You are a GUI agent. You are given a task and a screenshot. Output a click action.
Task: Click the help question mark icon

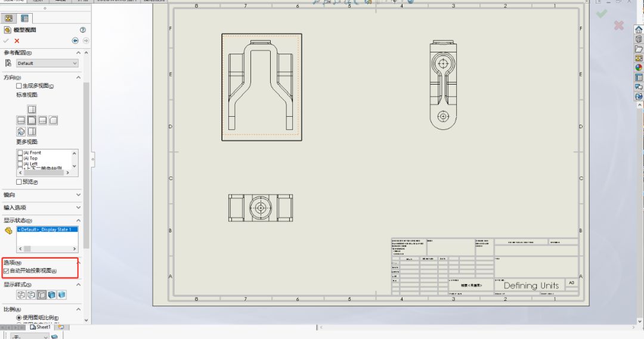pyautogui.click(x=83, y=30)
